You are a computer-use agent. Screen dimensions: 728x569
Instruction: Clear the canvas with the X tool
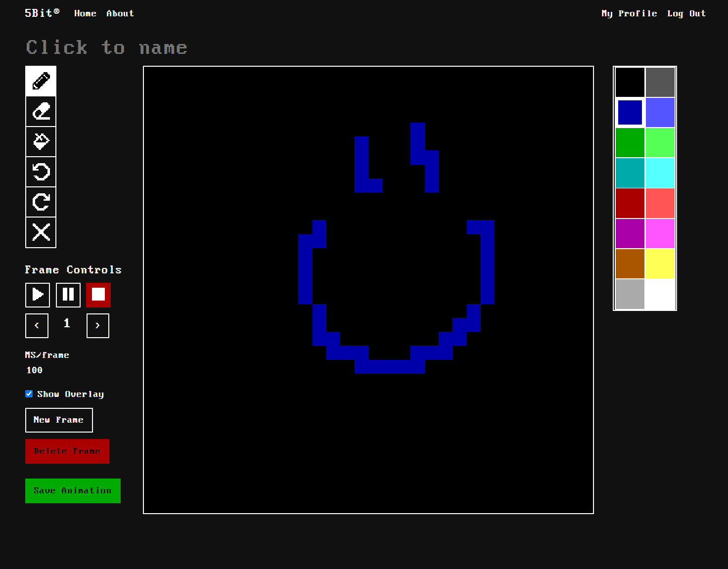pos(41,232)
